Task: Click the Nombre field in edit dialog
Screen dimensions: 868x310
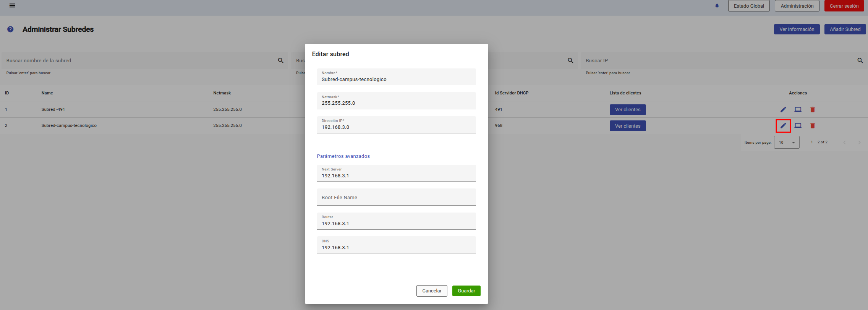Action: pos(396,79)
